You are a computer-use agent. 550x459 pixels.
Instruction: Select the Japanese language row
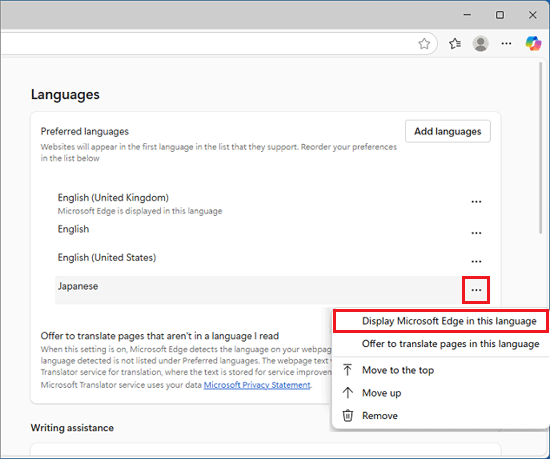[273, 290]
